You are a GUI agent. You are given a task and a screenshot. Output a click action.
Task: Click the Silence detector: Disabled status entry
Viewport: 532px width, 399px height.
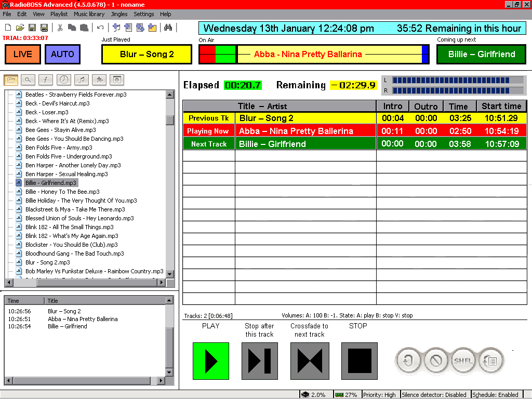pyautogui.click(x=434, y=395)
